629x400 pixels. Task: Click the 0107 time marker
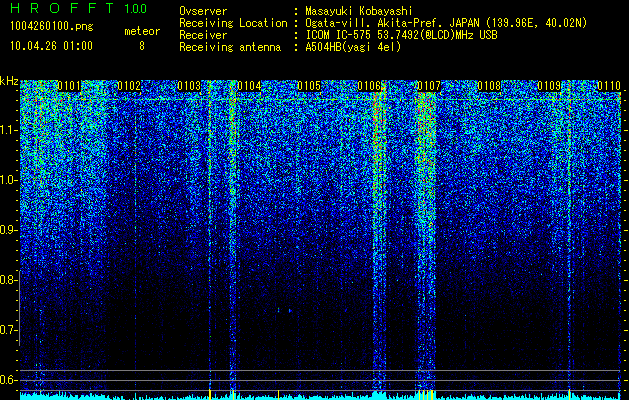click(x=429, y=86)
